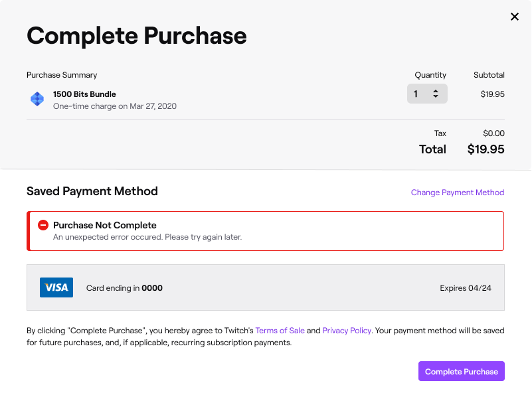Click the 'Purchase Not Complete' error heading
The height and width of the screenshot is (401, 532).
tap(105, 225)
